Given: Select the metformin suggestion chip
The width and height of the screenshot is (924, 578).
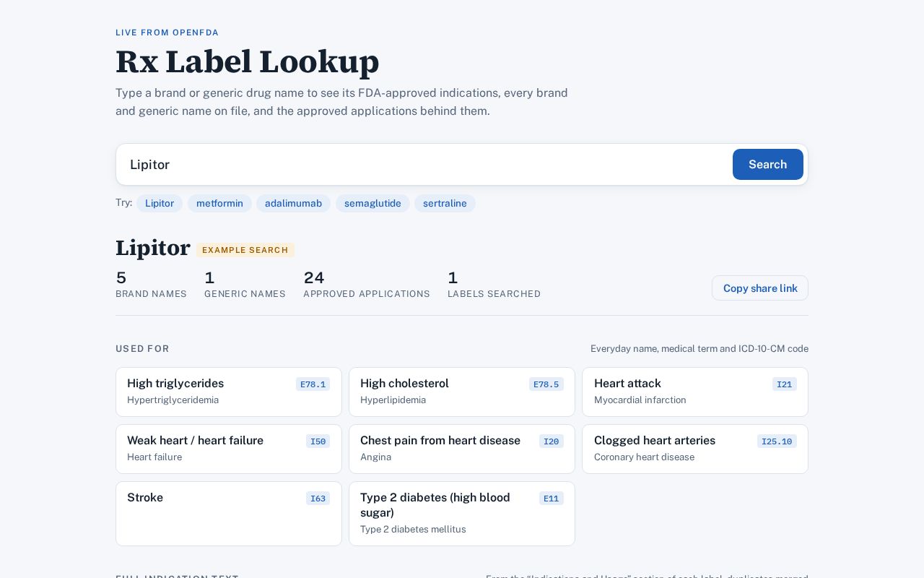Looking at the screenshot, I should (219, 203).
